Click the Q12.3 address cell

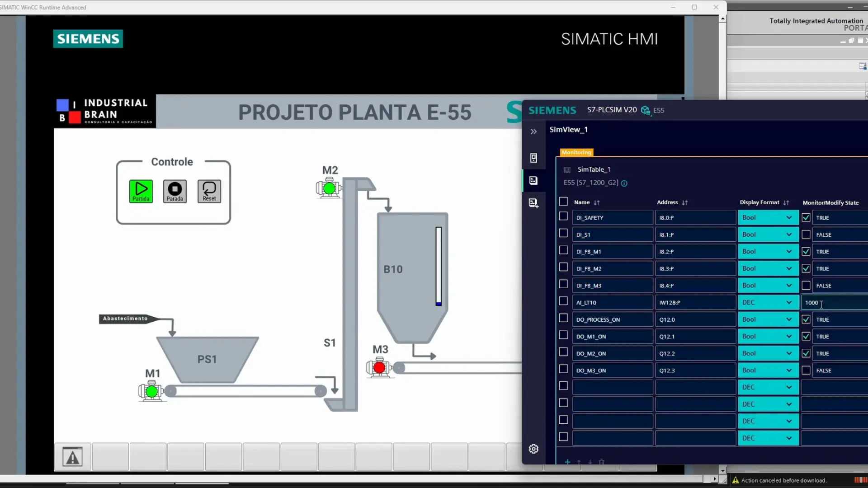pyautogui.click(x=695, y=371)
